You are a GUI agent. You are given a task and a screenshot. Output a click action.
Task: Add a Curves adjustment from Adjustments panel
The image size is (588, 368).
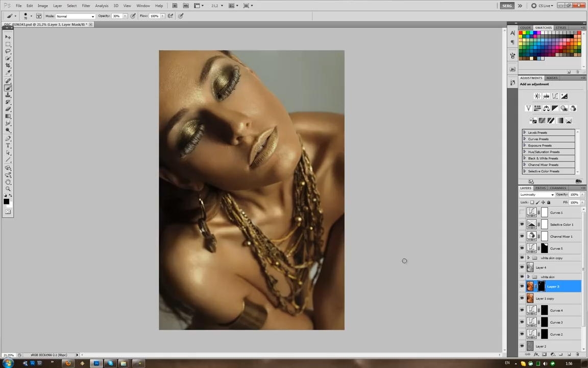click(x=555, y=96)
